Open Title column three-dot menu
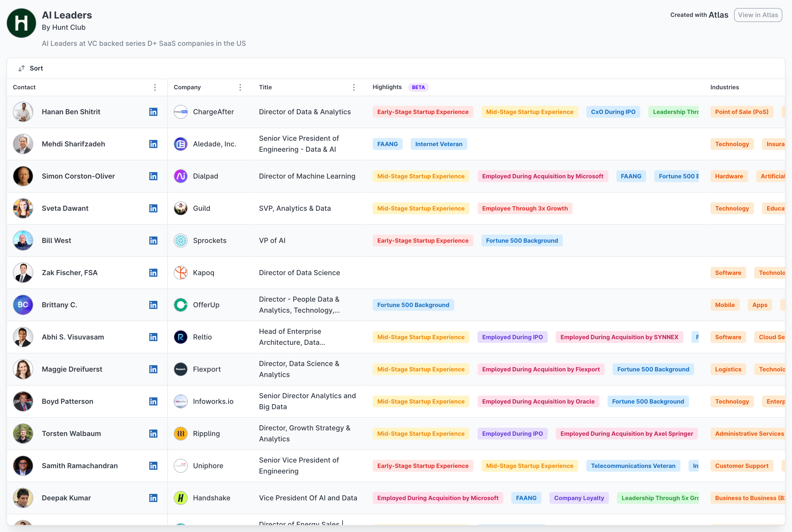 [x=354, y=87]
